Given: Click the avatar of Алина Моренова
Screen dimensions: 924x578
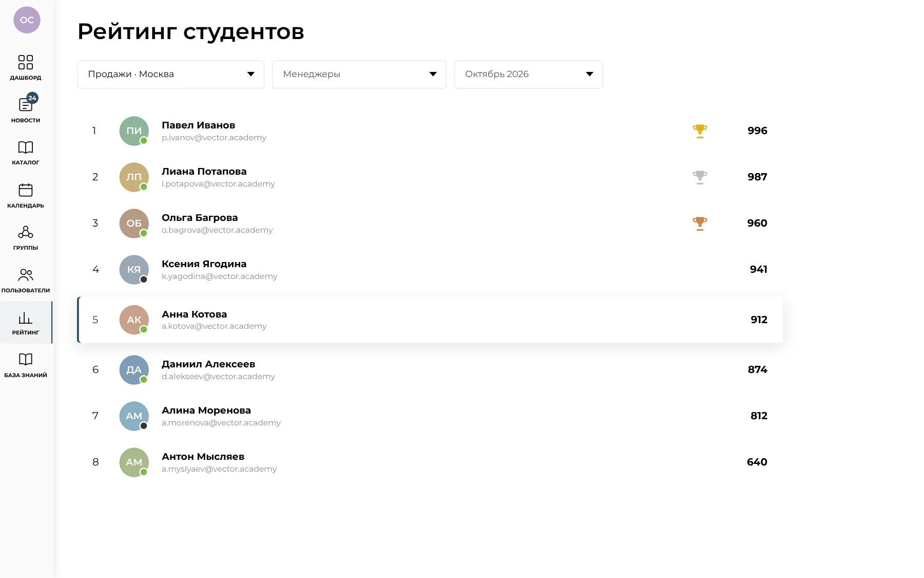Looking at the screenshot, I should pos(134,416).
